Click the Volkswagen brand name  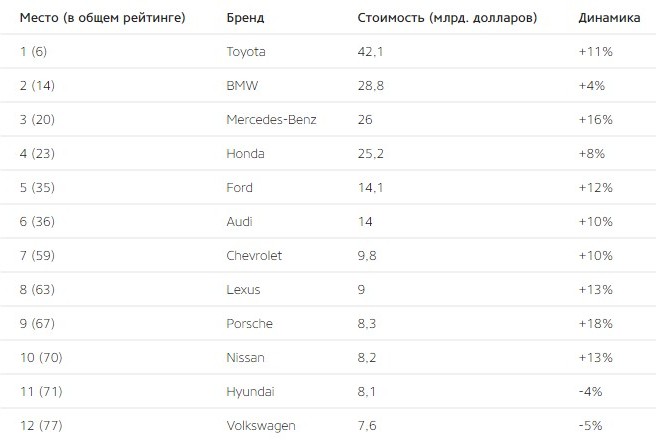pos(261,425)
